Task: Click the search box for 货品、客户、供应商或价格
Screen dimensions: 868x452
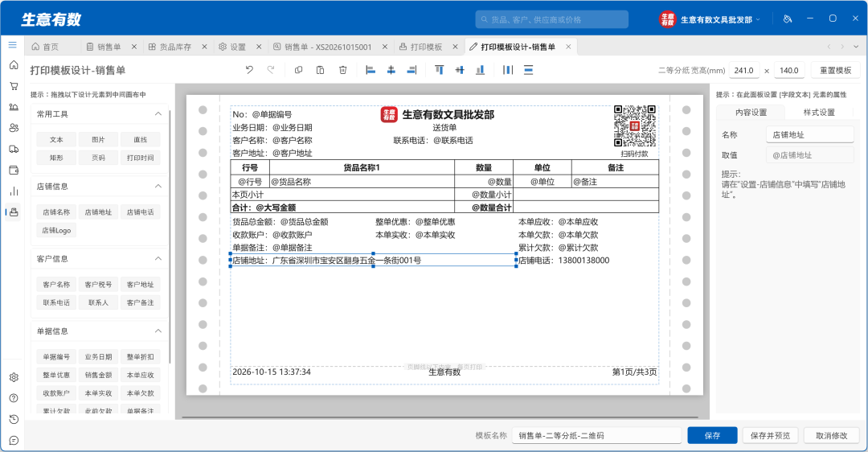Action: point(552,19)
